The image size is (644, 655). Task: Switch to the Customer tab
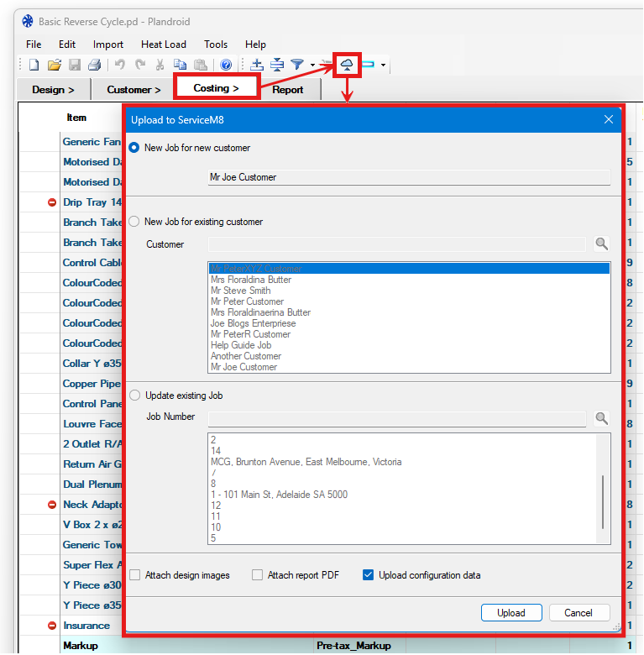[x=134, y=89]
